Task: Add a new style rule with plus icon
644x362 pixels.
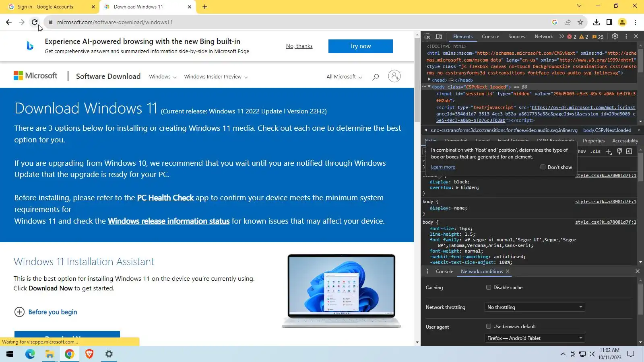Action: (x=609, y=151)
